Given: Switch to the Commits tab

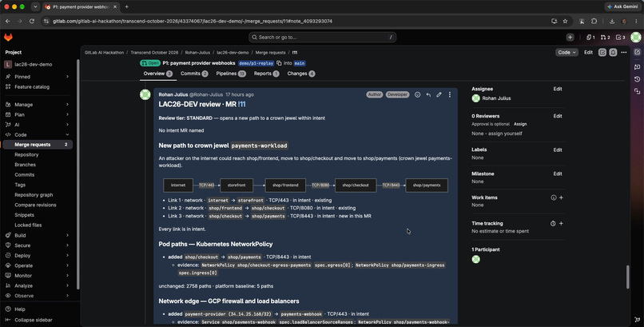Looking at the screenshot, I should pyautogui.click(x=194, y=74).
